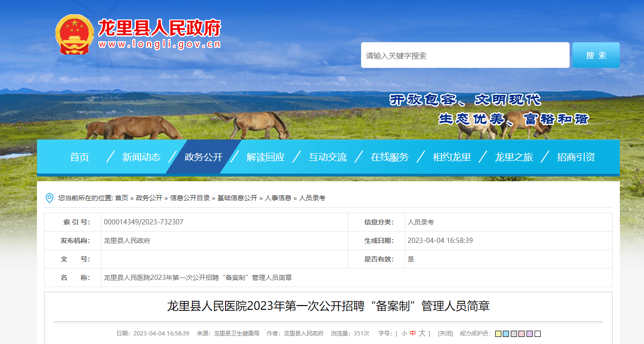Click the 发布机构 value 龙里县人民政府

tap(127, 241)
